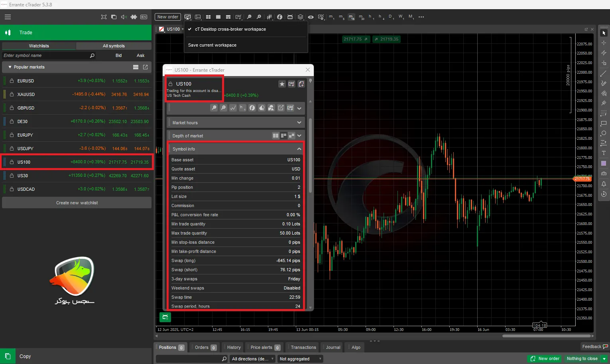Screen dimensions: 610x364
Task: Switch Depth of market to standard view layout
Action: coord(275,135)
